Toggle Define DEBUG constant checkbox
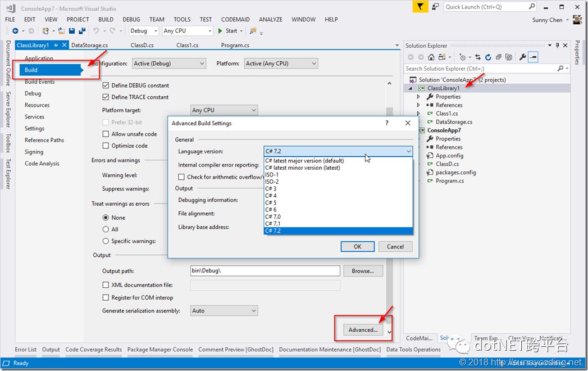 (x=106, y=85)
